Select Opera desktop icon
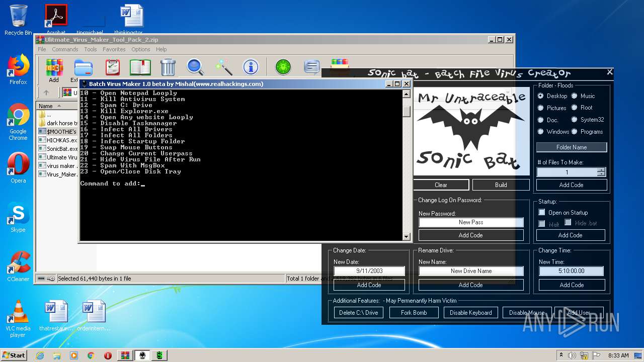644x362 pixels. tap(18, 168)
